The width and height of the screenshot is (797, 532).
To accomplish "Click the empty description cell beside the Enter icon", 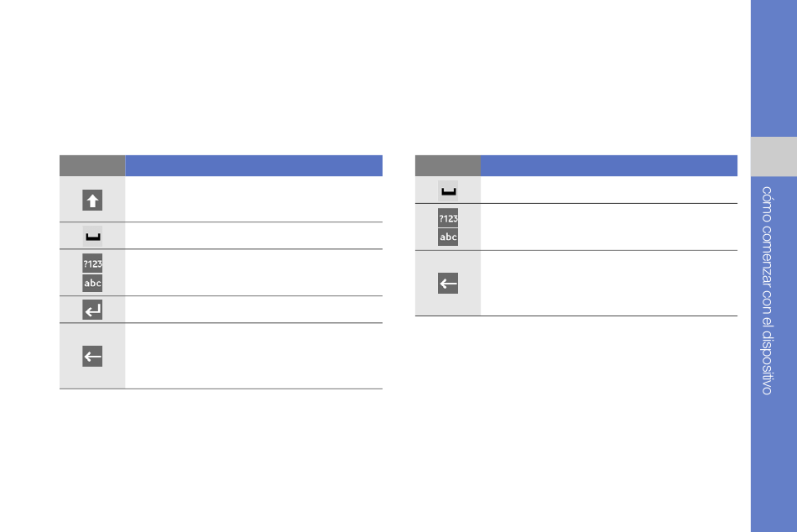I will 253,310.
